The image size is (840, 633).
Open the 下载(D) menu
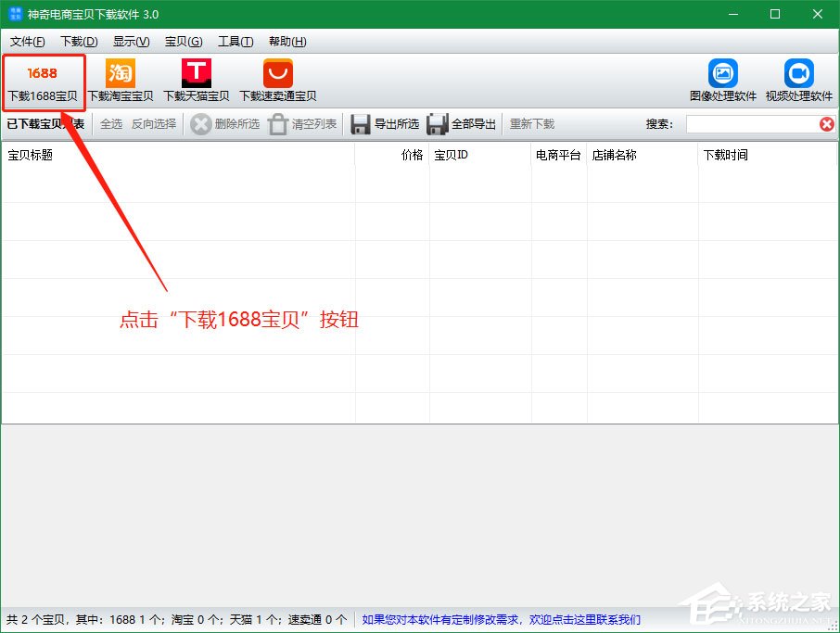[79, 41]
